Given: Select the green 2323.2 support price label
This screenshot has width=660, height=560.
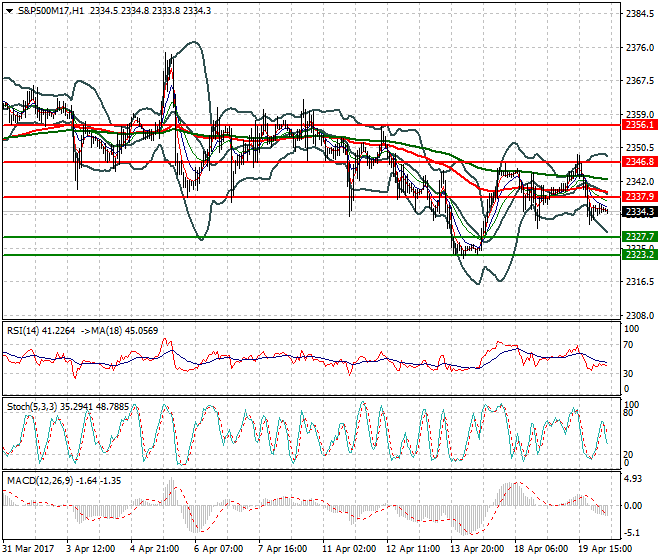Looking at the screenshot, I should point(640,255).
